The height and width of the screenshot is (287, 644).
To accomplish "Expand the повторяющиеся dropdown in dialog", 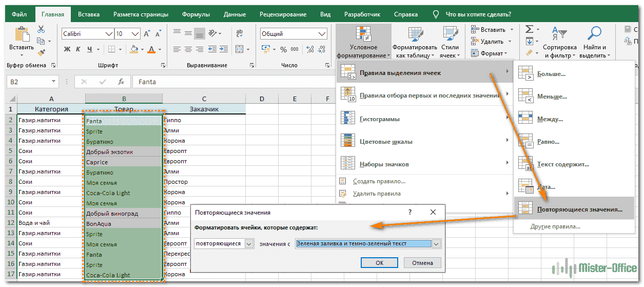I will click(249, 244).
